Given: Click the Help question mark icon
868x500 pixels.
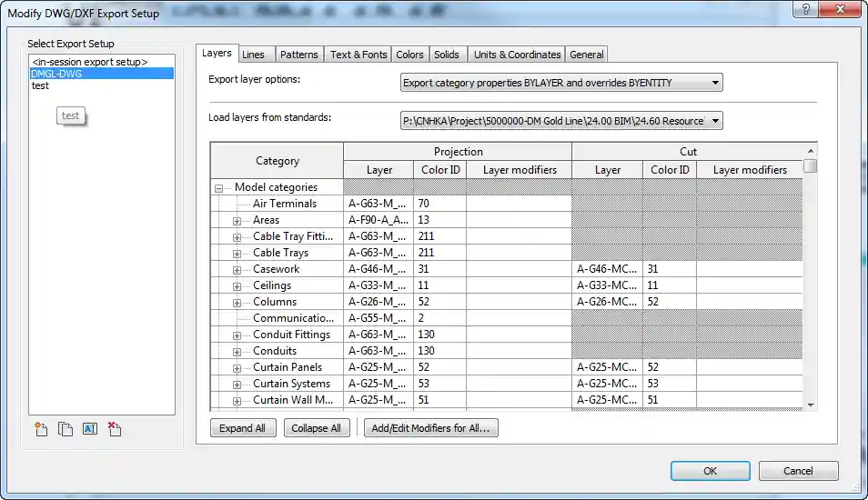Looking at the screenshot, I should pos(805,9).
